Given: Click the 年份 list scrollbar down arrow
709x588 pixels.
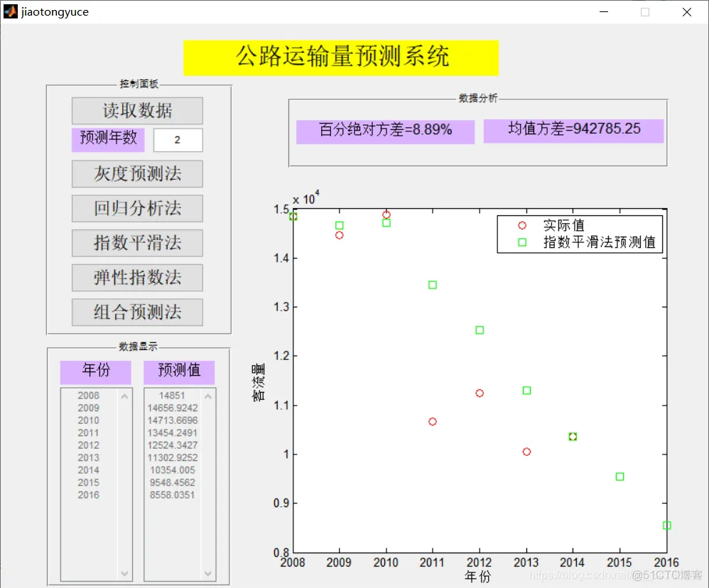Looking at the screenshot, I should 125,573.
